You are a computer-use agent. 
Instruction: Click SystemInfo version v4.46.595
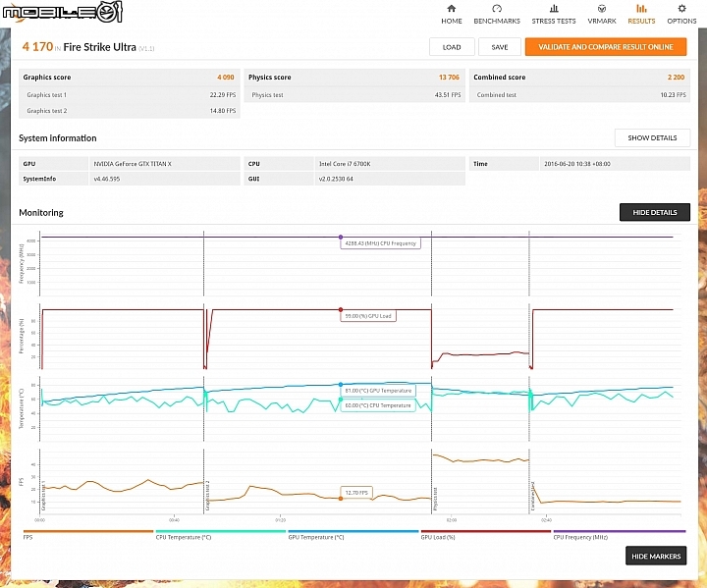pyautogui.click(x=107, y=179)
